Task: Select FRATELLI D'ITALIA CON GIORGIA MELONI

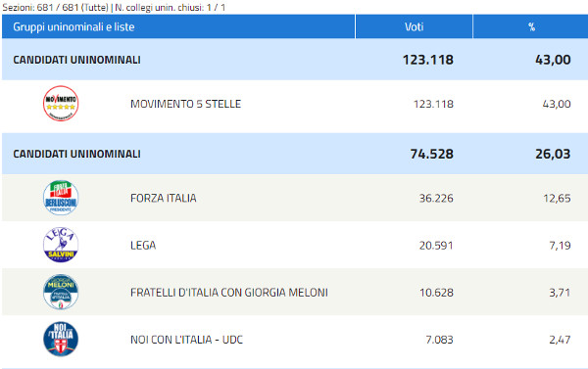Action: [x=229, y=293]
